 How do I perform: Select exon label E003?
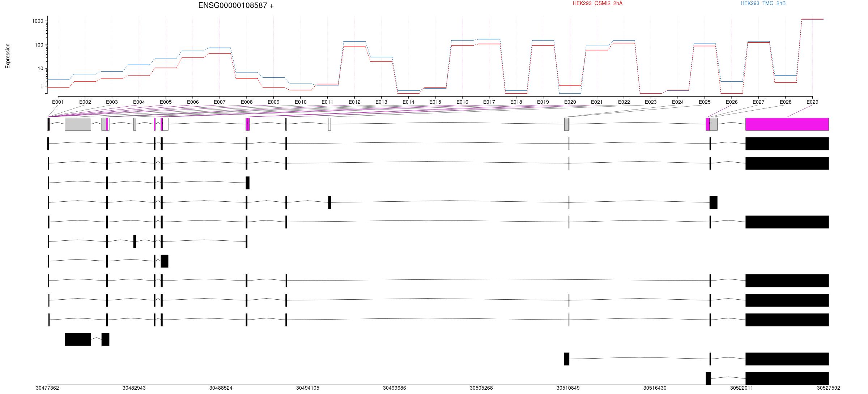coord(112,102)
